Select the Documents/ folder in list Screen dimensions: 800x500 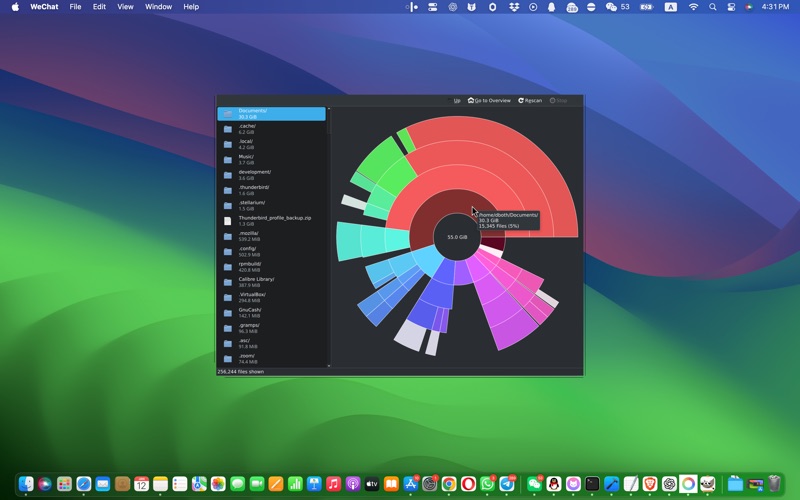[x=271, y=114]
